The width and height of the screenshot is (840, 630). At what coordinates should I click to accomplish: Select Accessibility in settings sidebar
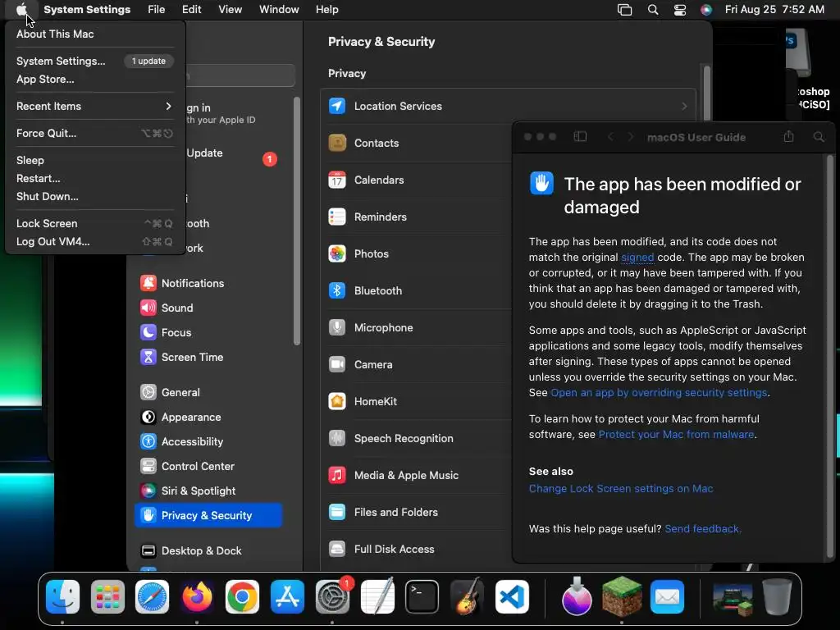(208, 442)
